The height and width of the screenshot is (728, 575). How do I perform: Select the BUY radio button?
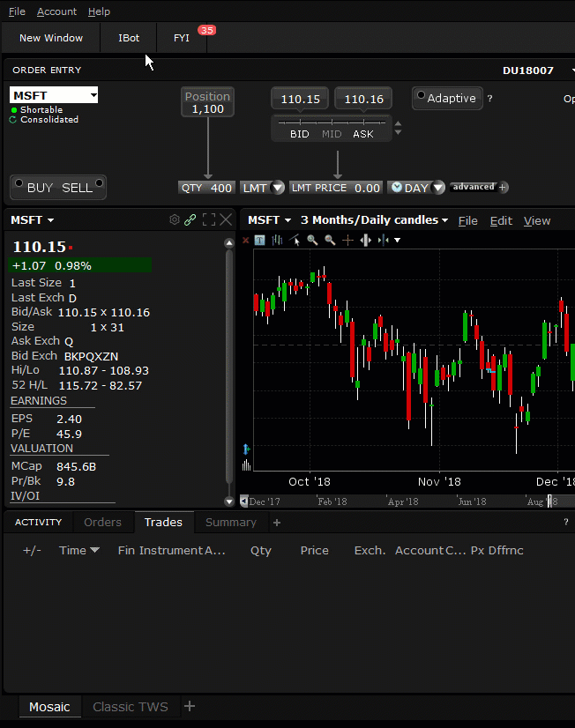click(19, 183)
